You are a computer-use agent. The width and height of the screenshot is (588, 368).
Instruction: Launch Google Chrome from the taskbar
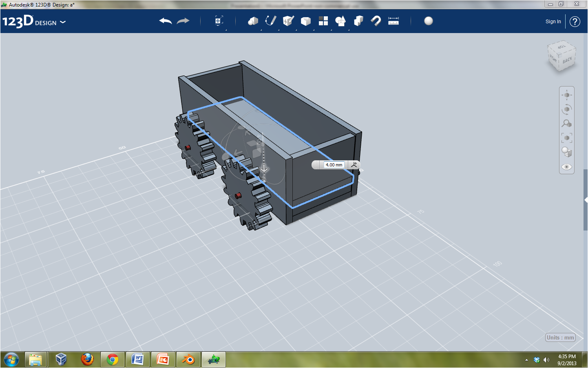(113, 360)
